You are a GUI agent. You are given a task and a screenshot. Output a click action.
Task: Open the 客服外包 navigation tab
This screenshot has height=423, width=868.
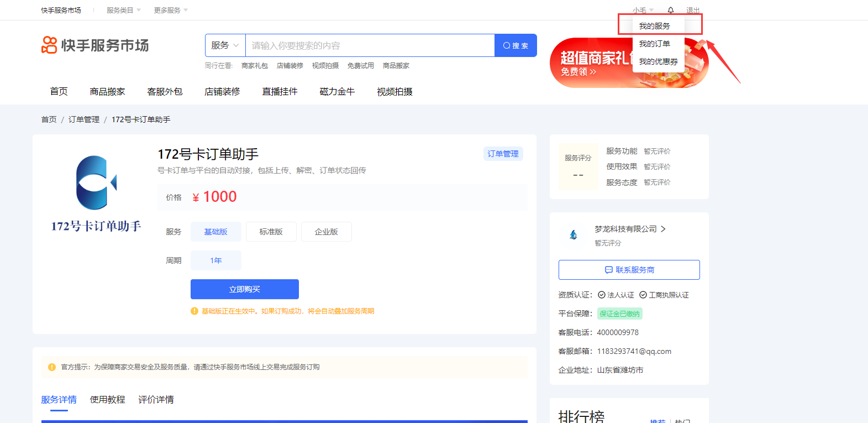[165, 91]
